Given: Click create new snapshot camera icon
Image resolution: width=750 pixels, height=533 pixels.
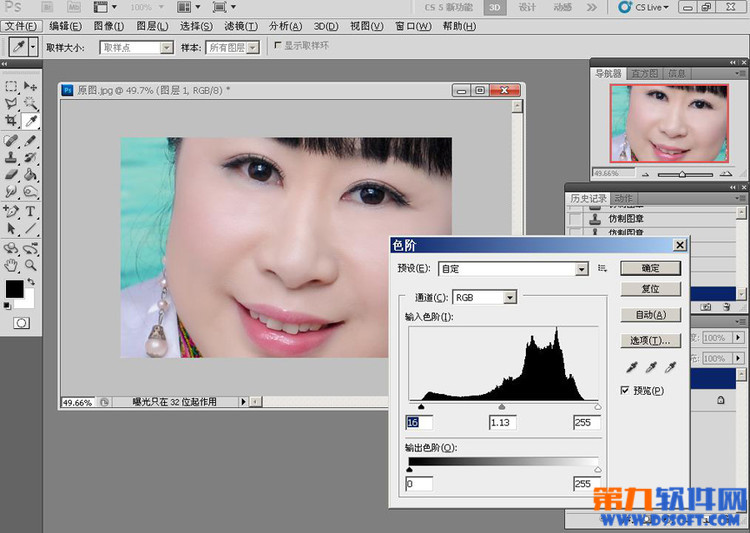Looking at the screenshot, I should tap(706, 307).
